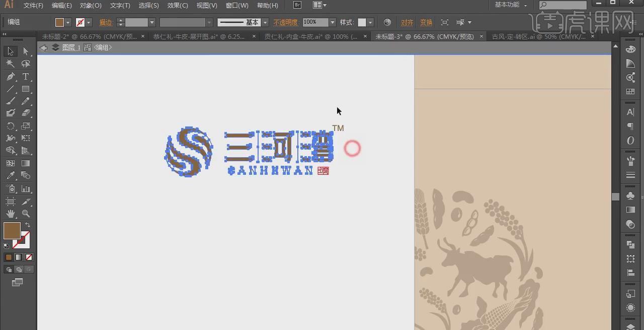Select the Selection (black arrow) tool
644x330 pixels.
pos(11,51)
